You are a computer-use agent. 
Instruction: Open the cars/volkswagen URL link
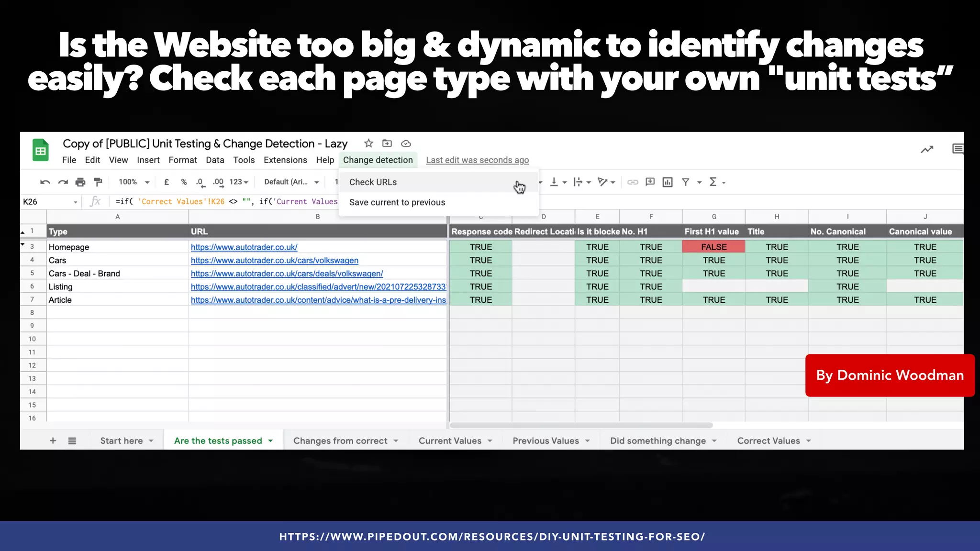tap(275, 260)
